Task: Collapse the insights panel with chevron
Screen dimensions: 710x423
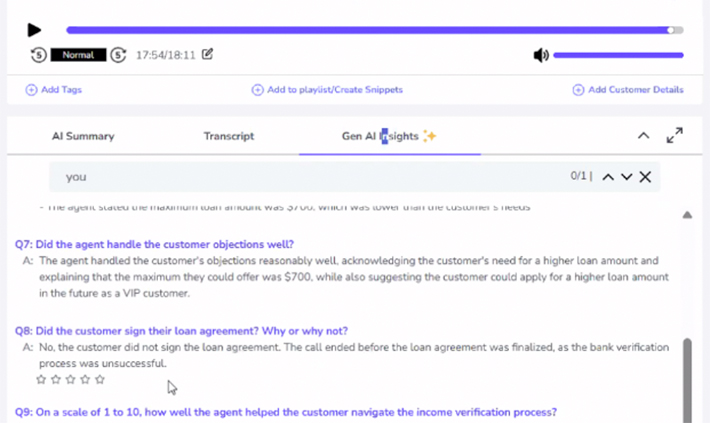Action: tap(643, 136)
